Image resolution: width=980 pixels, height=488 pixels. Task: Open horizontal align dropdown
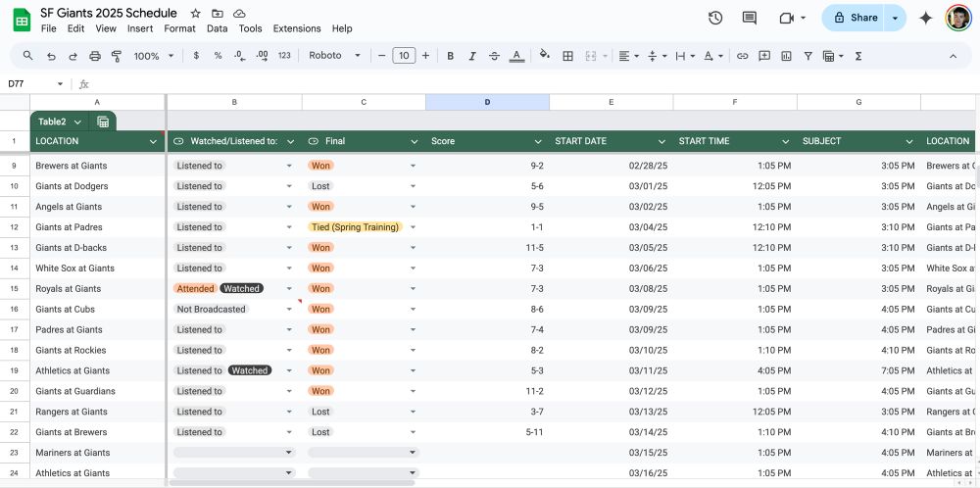click(x=629, y=56)
